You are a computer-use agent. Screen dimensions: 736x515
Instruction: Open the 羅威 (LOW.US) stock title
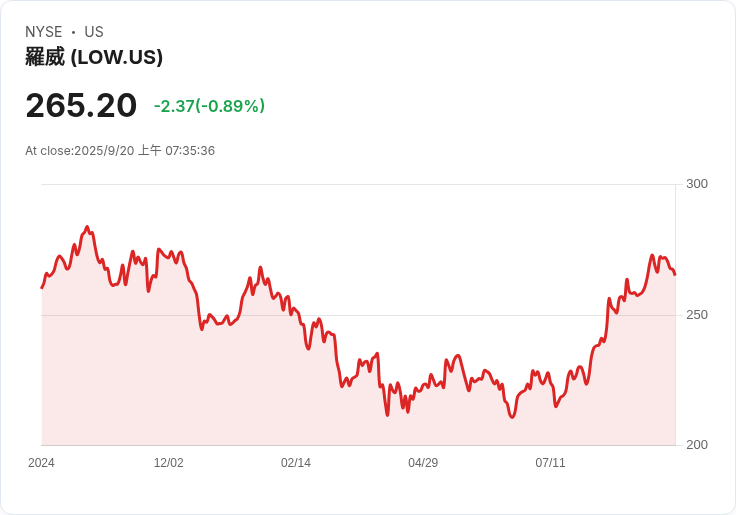tap(94, 57)
